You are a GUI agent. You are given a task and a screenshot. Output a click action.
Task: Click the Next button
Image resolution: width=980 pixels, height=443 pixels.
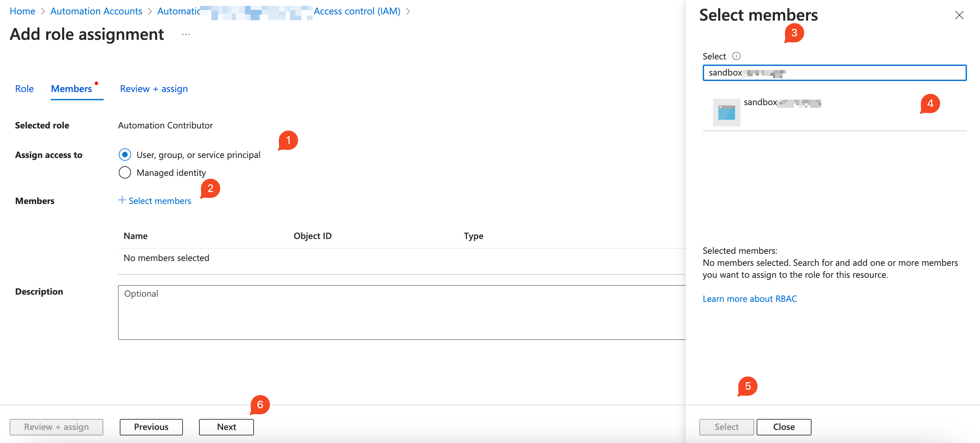(x=226, y=427)
